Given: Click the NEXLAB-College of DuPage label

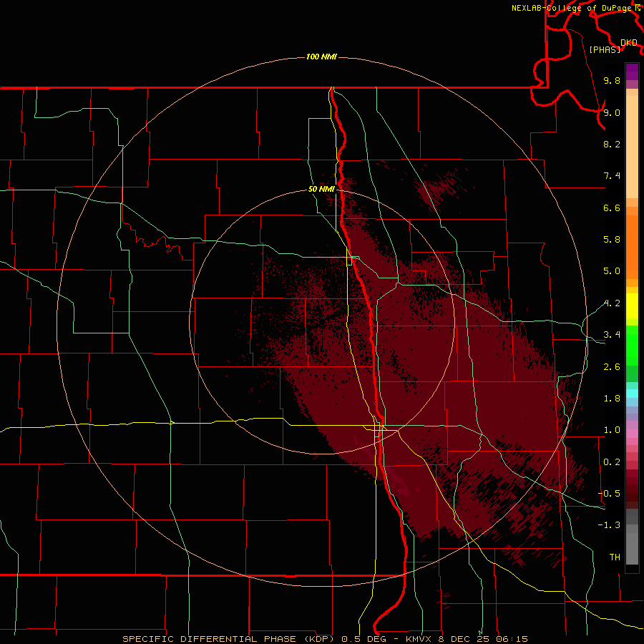Looking at the screenshot, I should pos(572,8).
